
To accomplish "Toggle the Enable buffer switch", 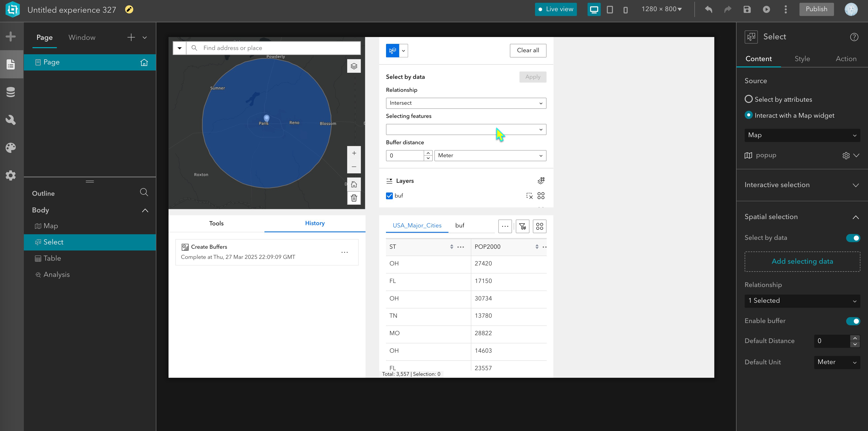I will point(853,321).
